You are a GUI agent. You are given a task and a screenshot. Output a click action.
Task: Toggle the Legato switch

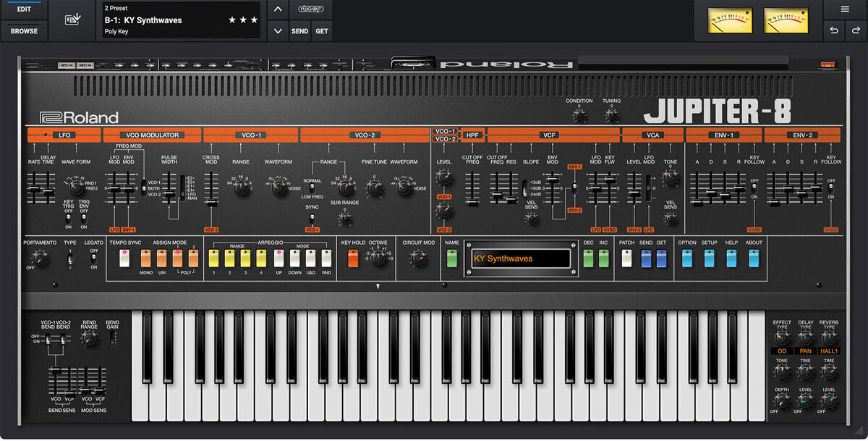[93, 258]
